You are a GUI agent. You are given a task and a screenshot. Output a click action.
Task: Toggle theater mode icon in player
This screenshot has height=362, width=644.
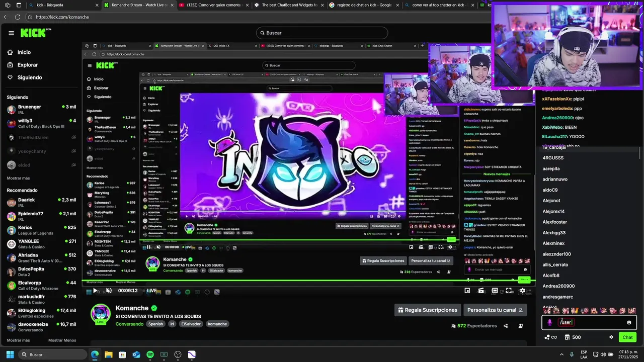(495, 291)
